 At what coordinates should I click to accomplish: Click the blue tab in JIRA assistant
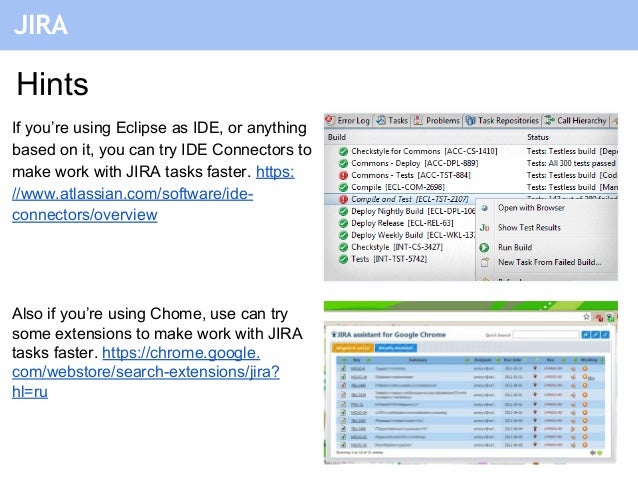(395, 348)
